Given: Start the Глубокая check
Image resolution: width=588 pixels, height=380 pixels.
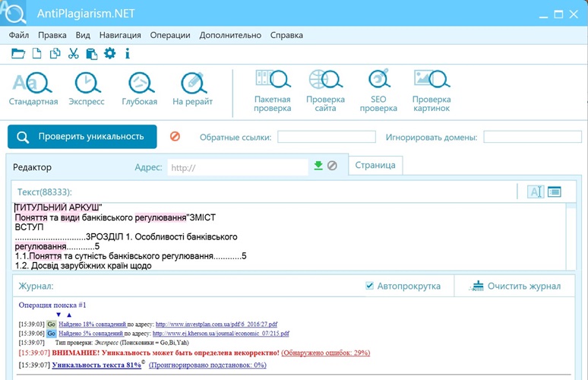Looking at the screenshot, I should (140, 88).
